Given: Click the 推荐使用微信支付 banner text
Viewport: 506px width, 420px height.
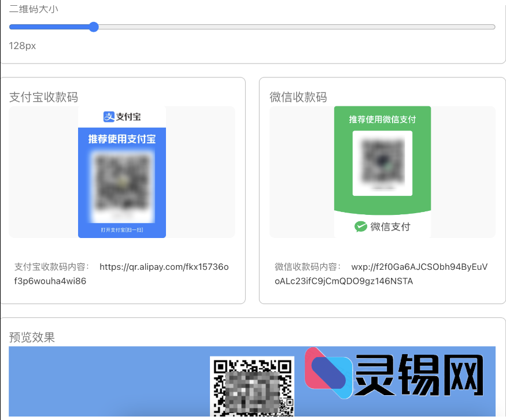Looking at the screenshot, I should coord(382,120).
